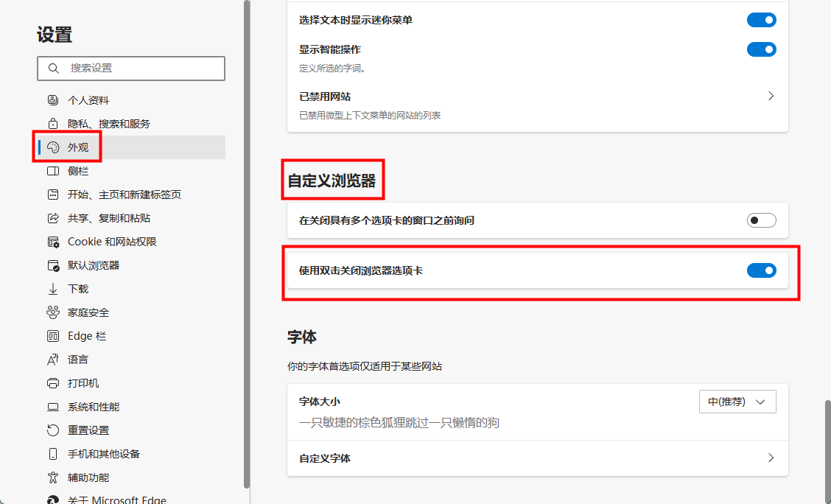
Task: Click the Cookie 和网站权限 icon
Action: pyautogui.click(x=53, y=242)
